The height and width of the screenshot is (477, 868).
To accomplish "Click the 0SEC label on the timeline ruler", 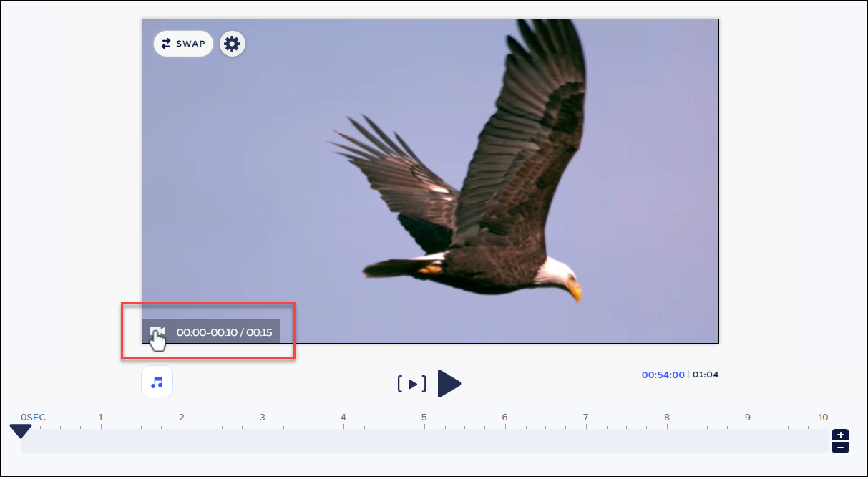I will pyautogui.click(x=33, y=417).
